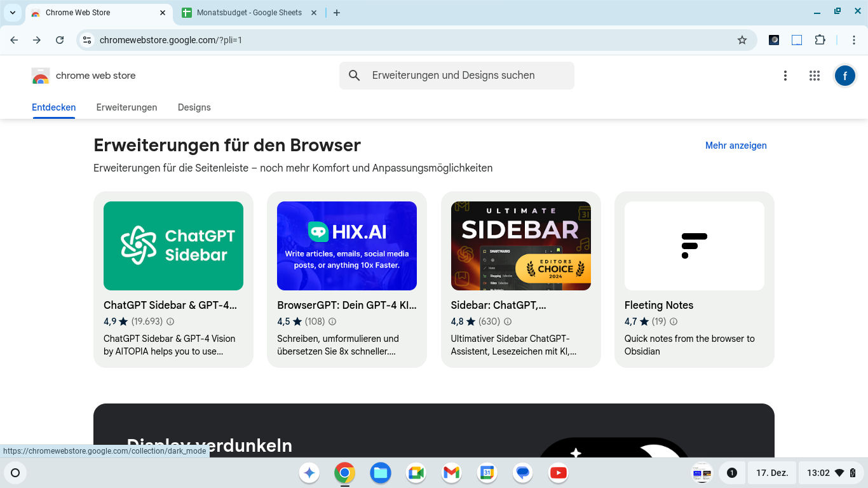Image resolution: width=868 pixels, height=488 pixels.
Task: Launch YouTube from the shelf
Action: pos(559,473)
